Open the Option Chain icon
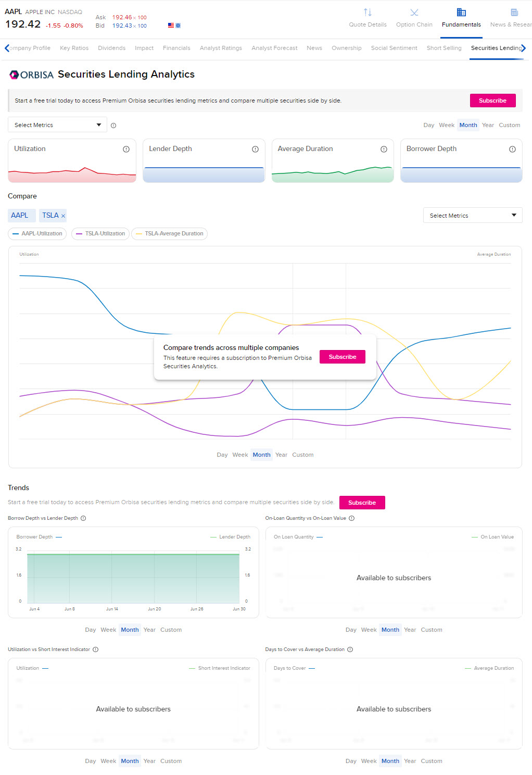The height and width of the screenshot is (775, 532). (x=414, y=12)
